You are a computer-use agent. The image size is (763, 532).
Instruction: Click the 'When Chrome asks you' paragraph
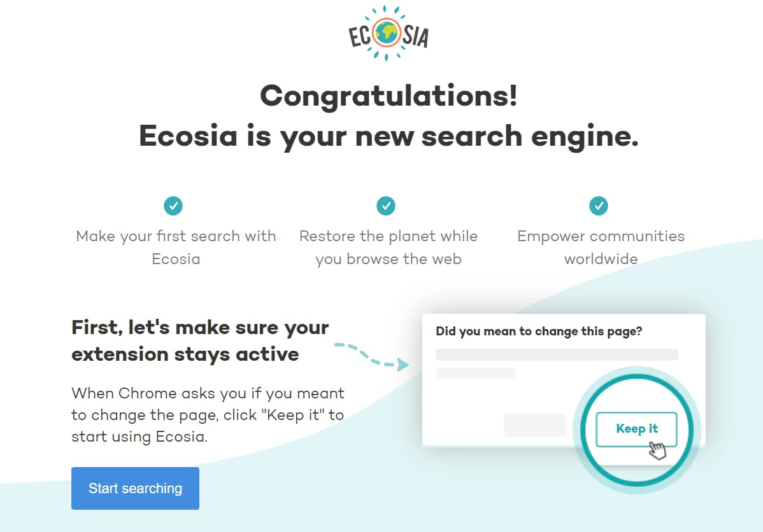tap(208, 415)
